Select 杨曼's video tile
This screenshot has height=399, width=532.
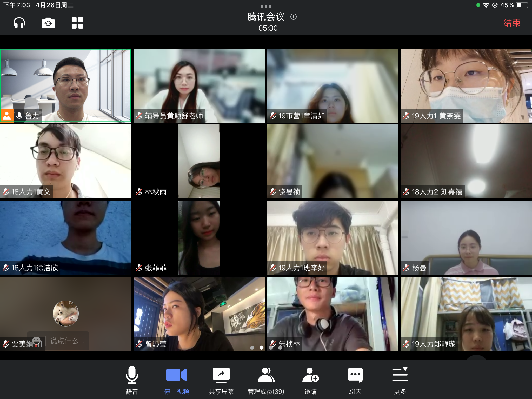(466, 237)
